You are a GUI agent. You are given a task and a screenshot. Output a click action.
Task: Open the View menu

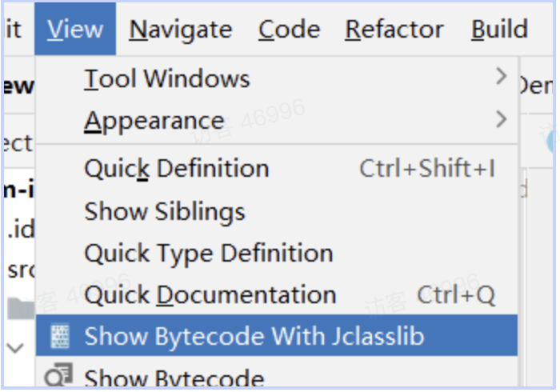coord(75,30)
